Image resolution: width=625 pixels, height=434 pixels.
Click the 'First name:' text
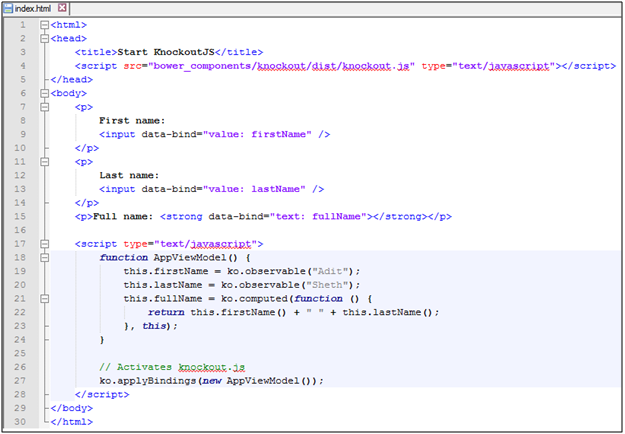pyautogui.click(x=132, y=121)
